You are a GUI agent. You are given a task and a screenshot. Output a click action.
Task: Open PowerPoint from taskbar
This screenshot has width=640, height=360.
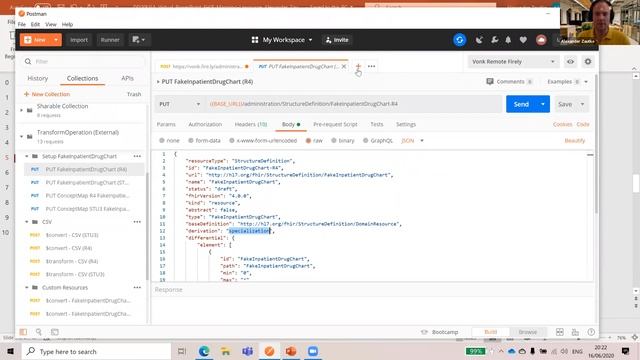(x=291, y=351)
